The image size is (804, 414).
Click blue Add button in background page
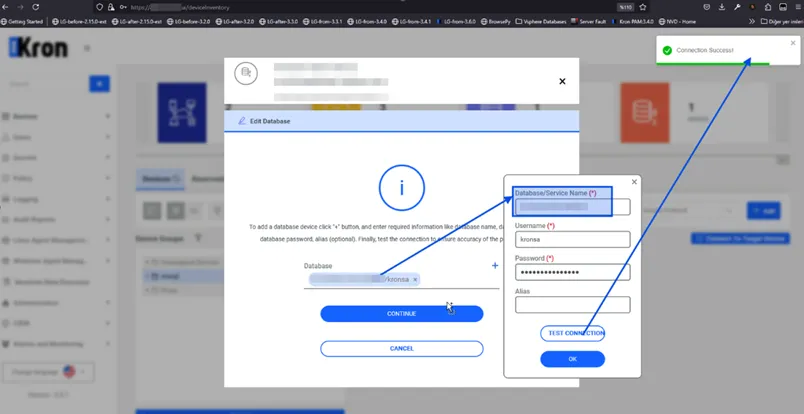pos(763,210)
